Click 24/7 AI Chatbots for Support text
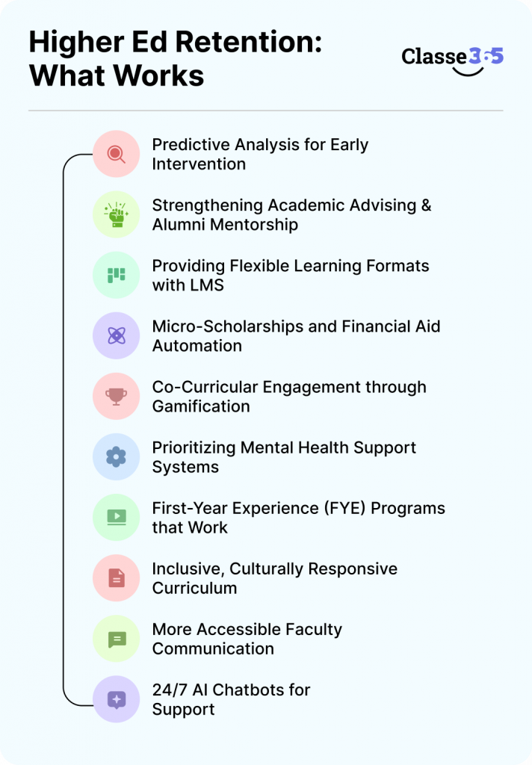This screenshot has height=765, width=532. click(x=232, y=699)
